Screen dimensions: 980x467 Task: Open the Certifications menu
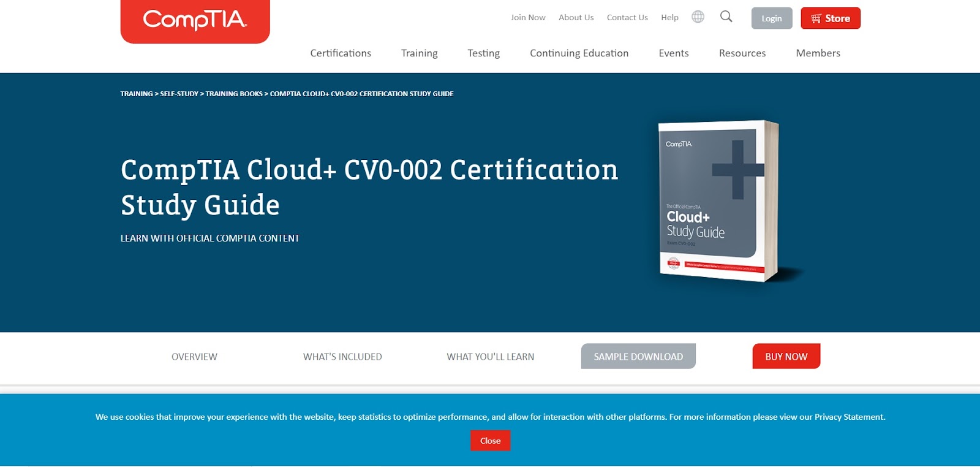[341, 53]
